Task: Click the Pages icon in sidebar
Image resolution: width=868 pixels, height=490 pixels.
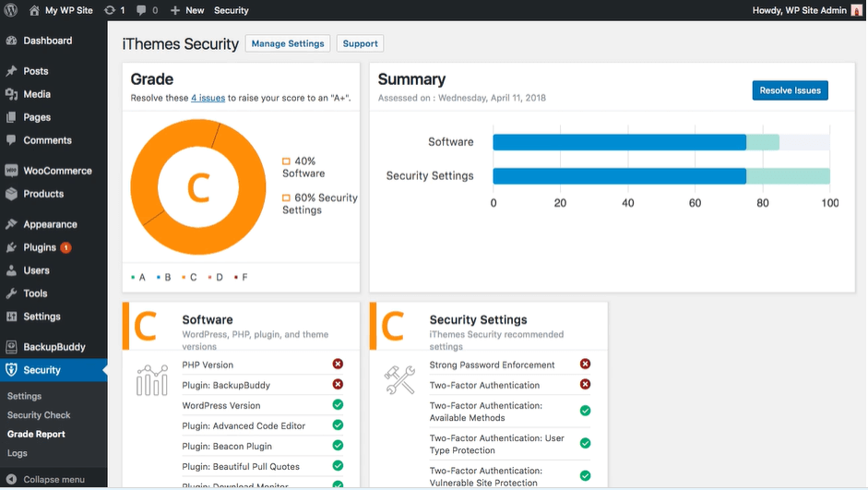Action: [x=11, y=117]
